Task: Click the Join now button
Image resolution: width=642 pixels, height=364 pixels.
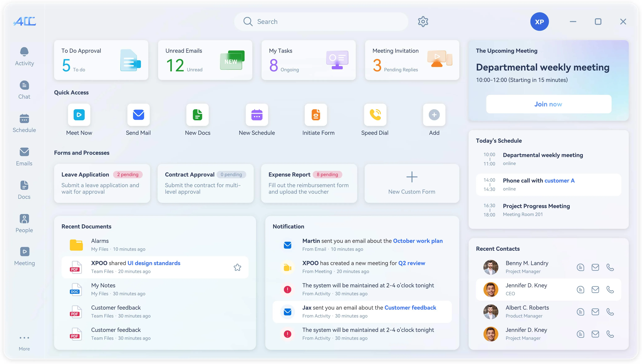Action: click(x=548, y=104)
